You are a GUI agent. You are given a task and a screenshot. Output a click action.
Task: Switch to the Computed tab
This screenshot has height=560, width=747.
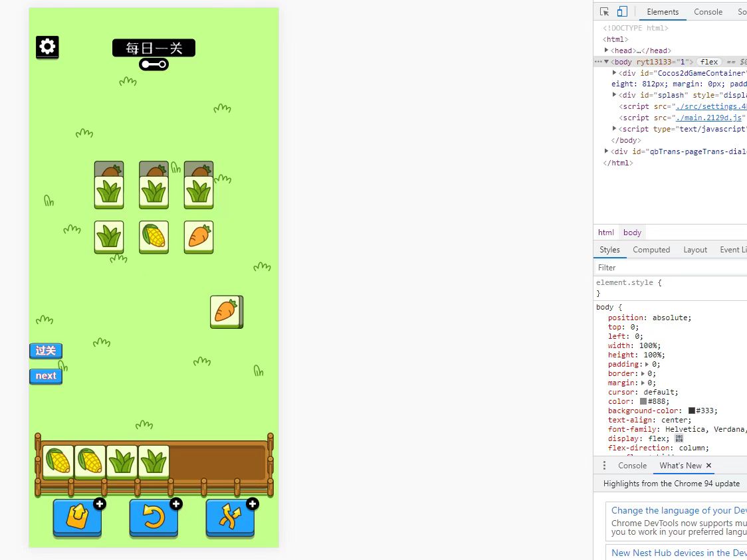click(x=651, y=250)
